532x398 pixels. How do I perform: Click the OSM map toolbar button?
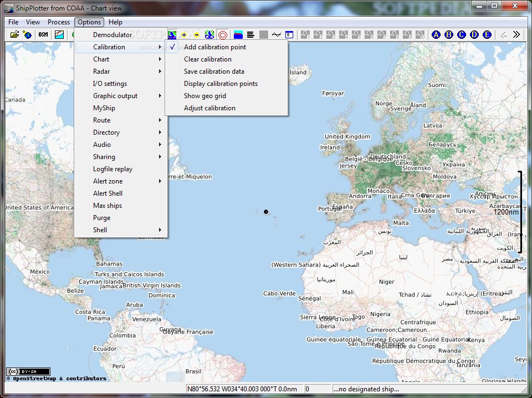(x=43, y=34)
